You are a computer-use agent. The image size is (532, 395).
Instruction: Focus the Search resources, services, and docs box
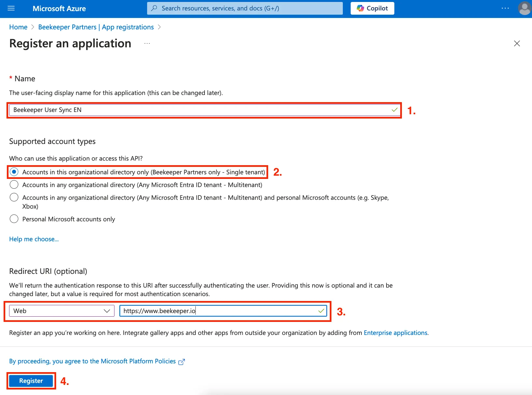tap(245, 8)
